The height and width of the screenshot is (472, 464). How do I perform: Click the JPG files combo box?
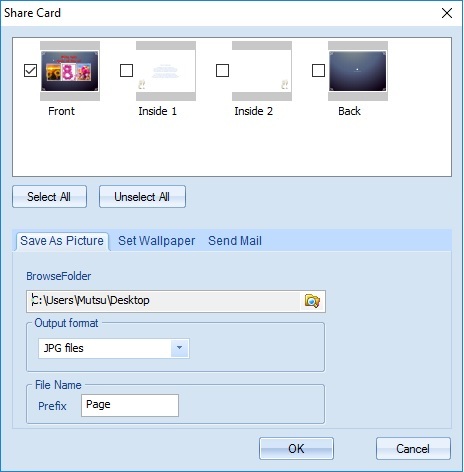click(x=114, y=348)
